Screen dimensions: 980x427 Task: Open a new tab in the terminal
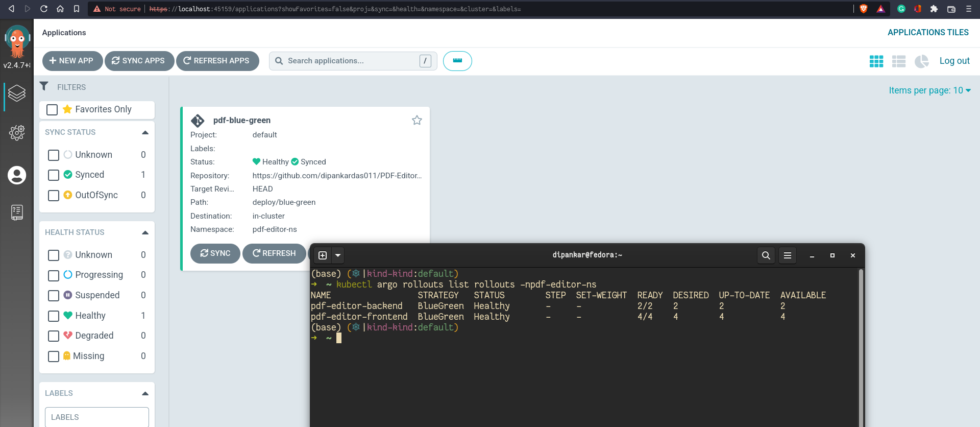[x=323, y=255]
